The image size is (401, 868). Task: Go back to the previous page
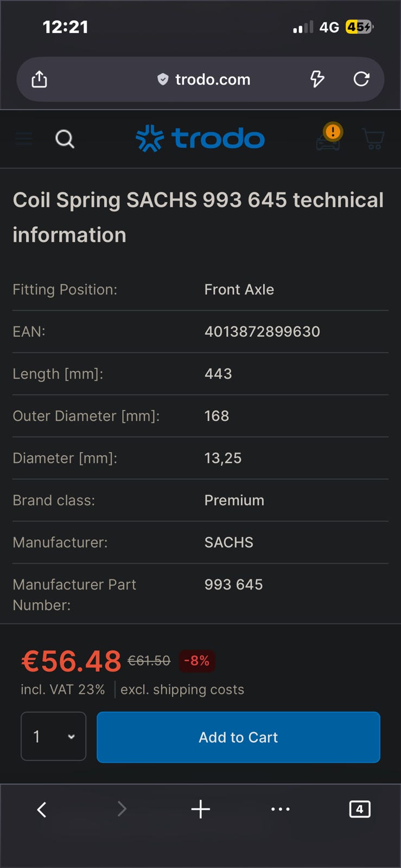[42, 809]
